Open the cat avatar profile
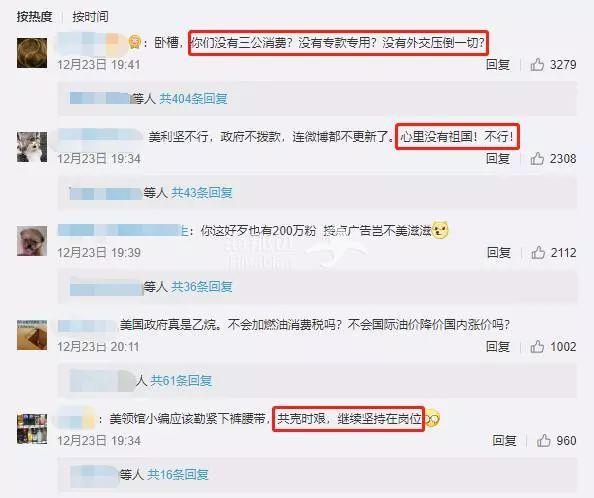594x498 pixels. [32, 147]
